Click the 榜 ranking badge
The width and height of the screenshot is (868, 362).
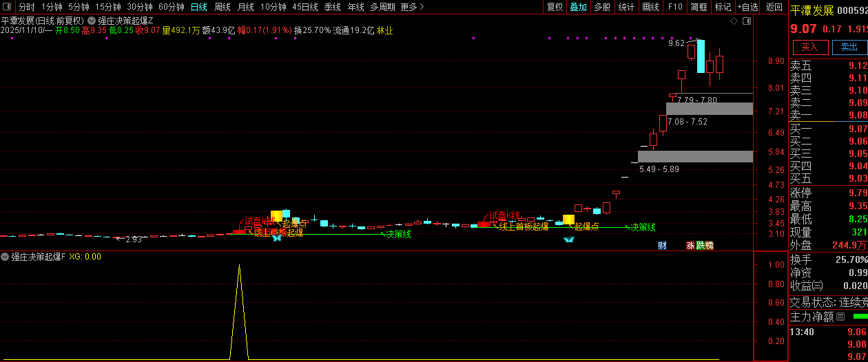tap(710, 245)
